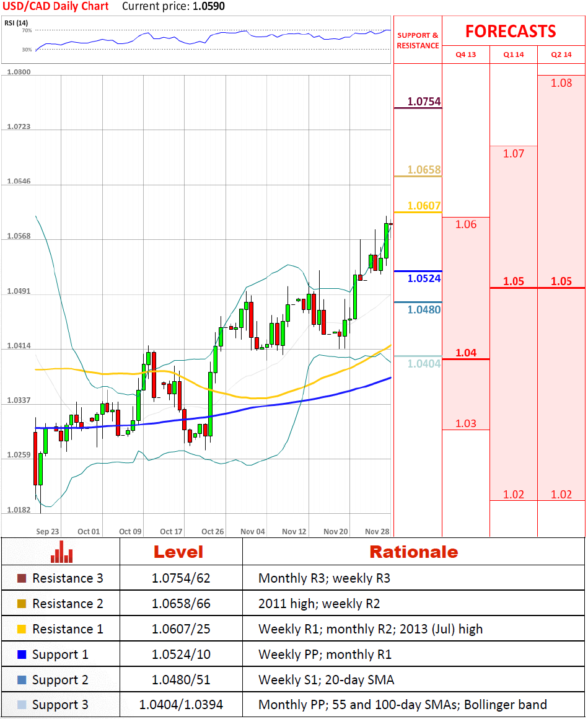Viewport: 588px width, 719px height.
Task: Click the RSI (14) indicator label
Action: [18, 23]
